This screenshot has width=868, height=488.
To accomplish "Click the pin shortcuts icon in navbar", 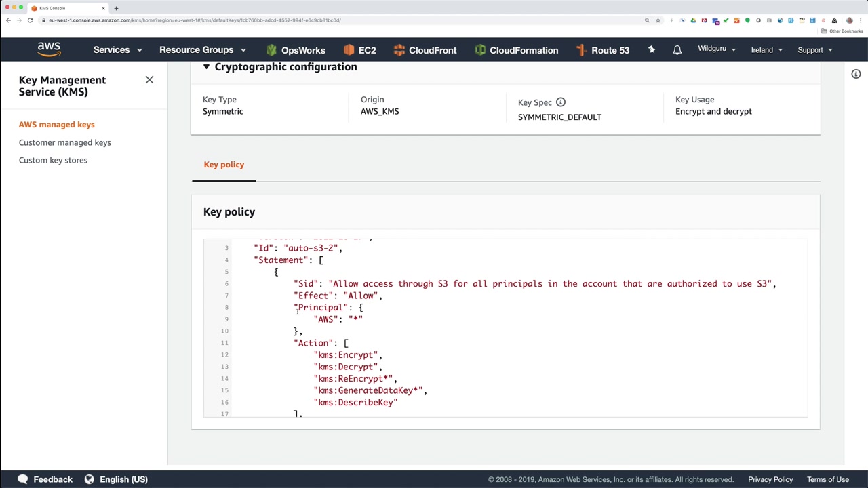I will [652, 49].
